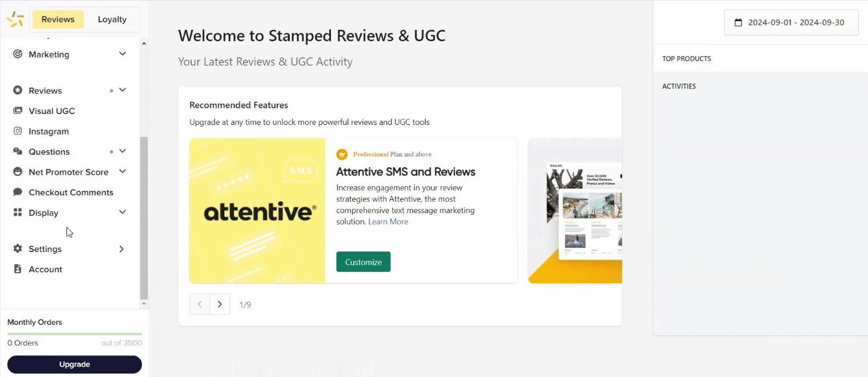Click the Net Promoter Score smiley icon
This screenshot has width=868, height=377.
[x=18, y=172]
